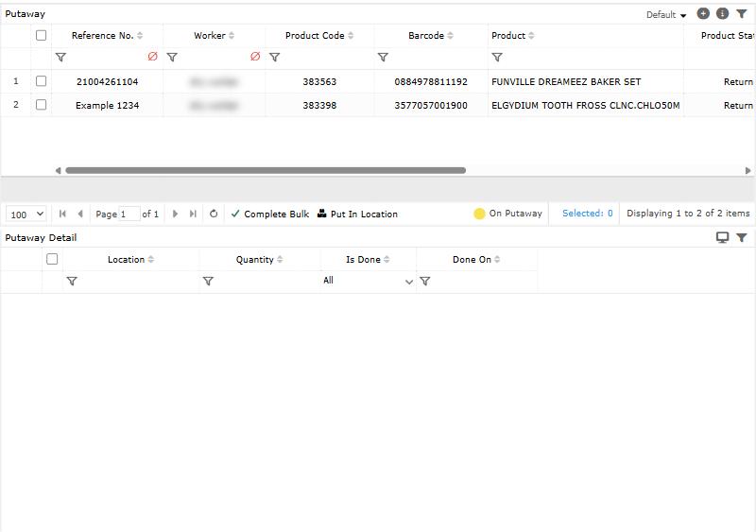Sort by Barcode column arrows
This screenshot has width=756, height=532.
pos(451,36)
